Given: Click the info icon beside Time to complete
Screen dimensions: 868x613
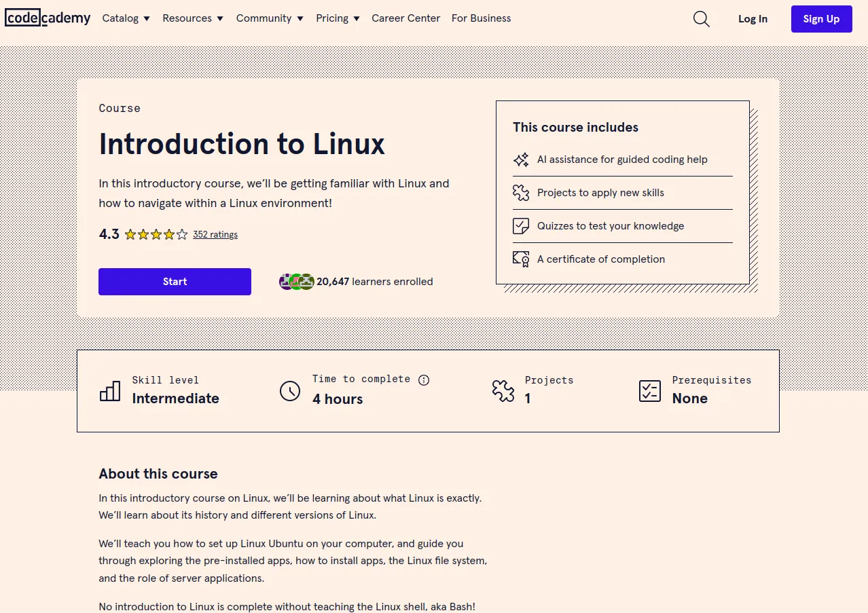Looking at the screenshot, I should click(424, 380).
